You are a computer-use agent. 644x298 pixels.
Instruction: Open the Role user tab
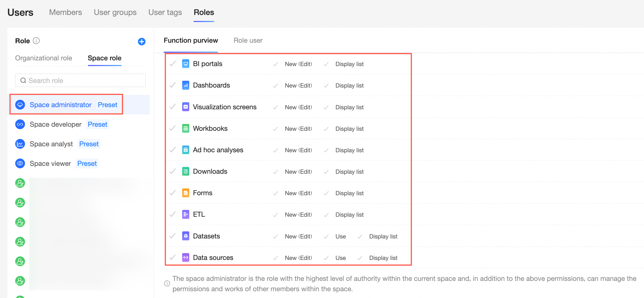[248, 41]
